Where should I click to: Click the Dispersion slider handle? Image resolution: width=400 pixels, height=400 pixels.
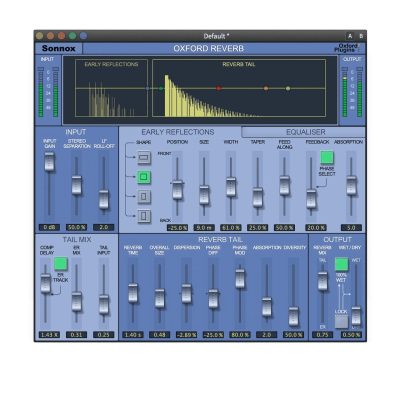pyautogui.click(x=186, y=294)
